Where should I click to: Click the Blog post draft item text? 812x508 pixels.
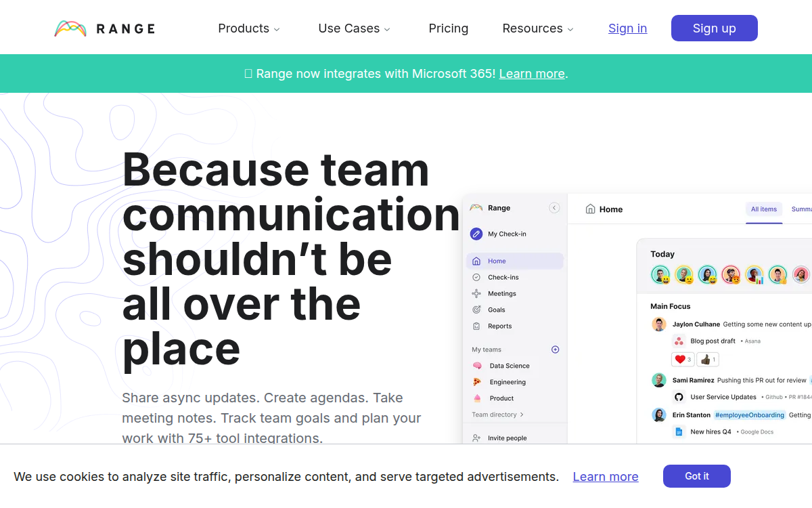coord(713,341)
